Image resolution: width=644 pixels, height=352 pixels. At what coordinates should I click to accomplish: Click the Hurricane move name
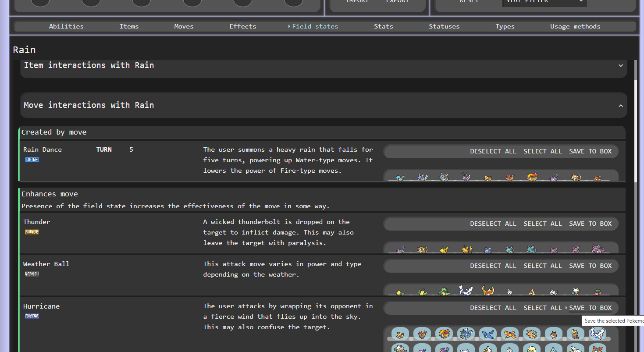[x=41, y=306]
